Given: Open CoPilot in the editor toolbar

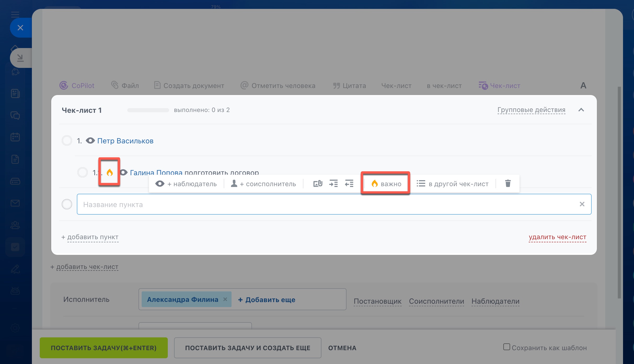Looking at the screenshot, I should click(77, 86).
